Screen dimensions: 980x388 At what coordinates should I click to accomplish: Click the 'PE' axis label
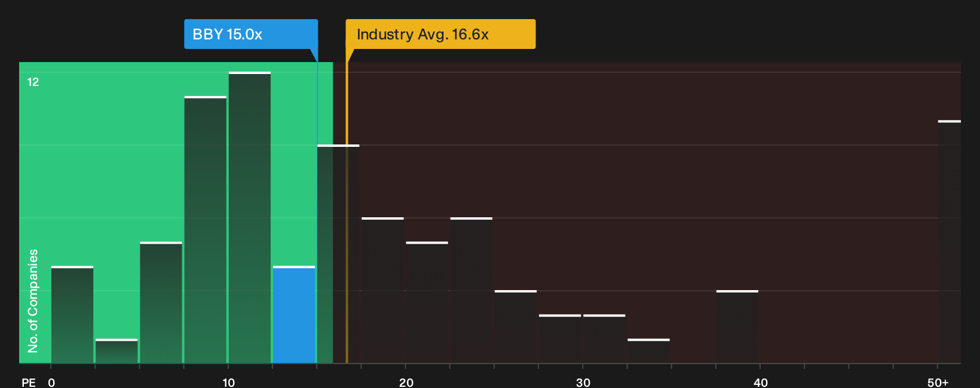pyautogui.click(x=29, y=383)
